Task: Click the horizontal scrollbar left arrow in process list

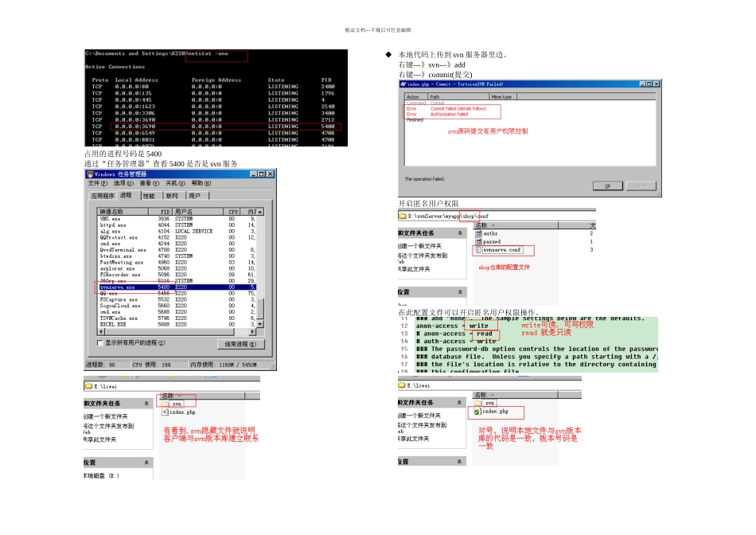Action: point(101,332)
